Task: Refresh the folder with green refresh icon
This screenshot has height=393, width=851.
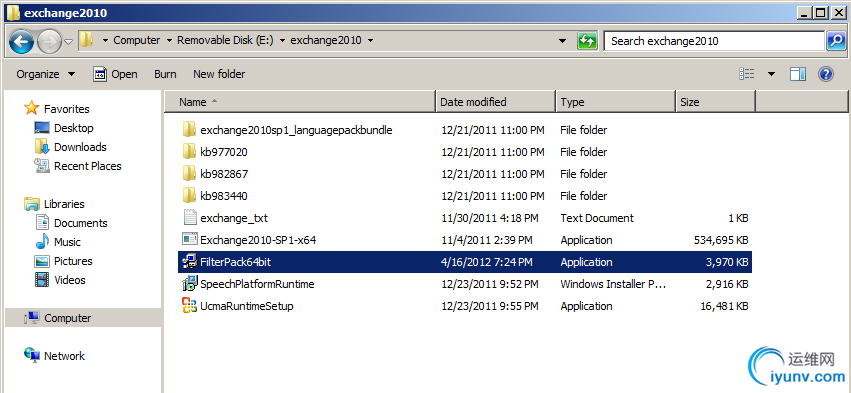Action: coord(587,41)
